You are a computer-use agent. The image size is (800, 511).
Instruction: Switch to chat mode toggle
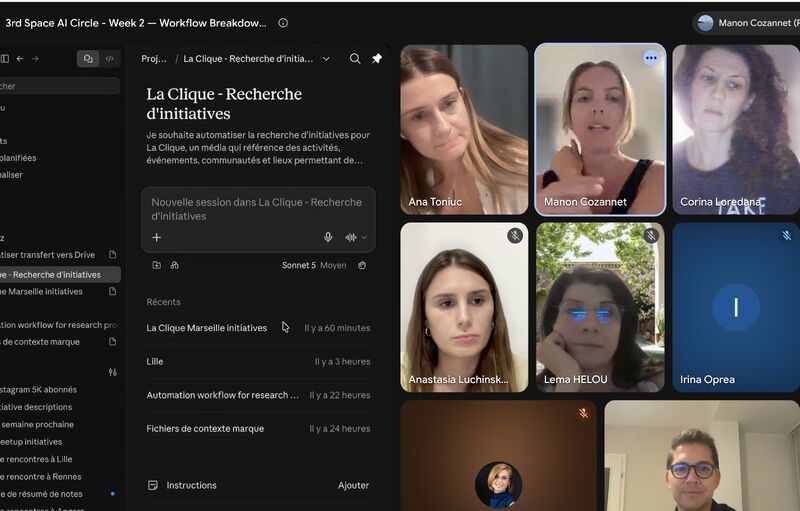pyautogui.click(x=88, y=59)
